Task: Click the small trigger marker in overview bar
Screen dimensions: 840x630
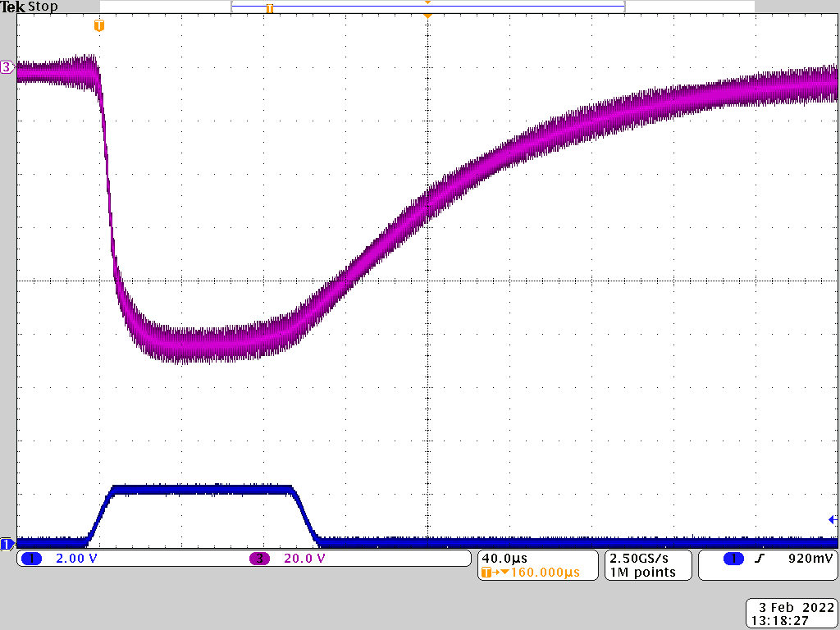Action: coord(269,8)
